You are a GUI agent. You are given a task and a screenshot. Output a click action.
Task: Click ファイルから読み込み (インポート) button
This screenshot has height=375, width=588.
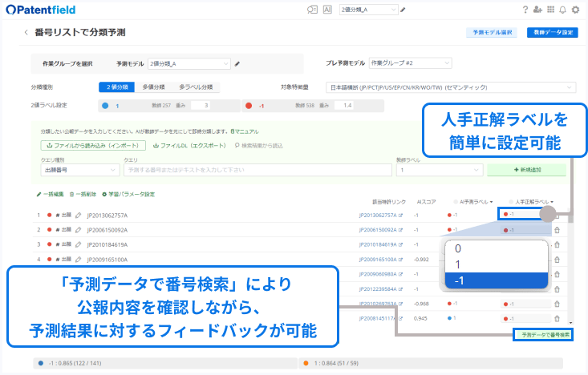pyautogui.click(x=93, y=145)
